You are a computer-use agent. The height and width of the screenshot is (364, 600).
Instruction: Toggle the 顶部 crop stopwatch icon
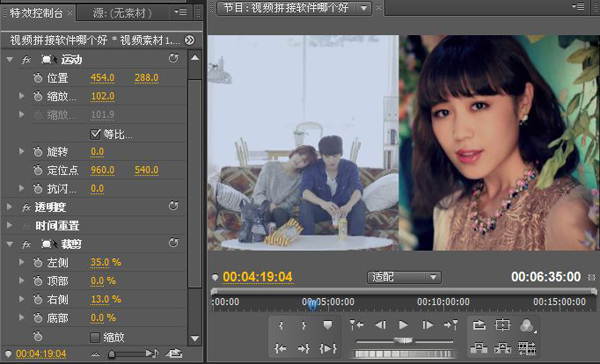click(x=38, y=281)
